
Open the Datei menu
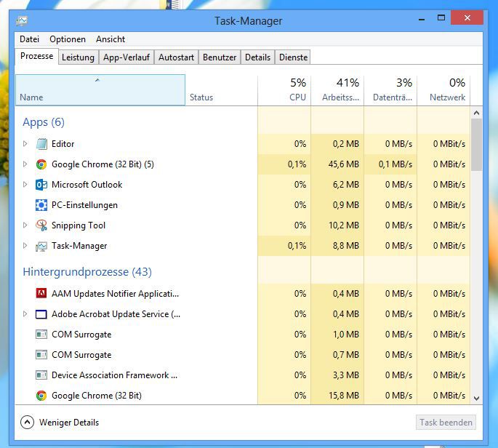click(29, 39)
